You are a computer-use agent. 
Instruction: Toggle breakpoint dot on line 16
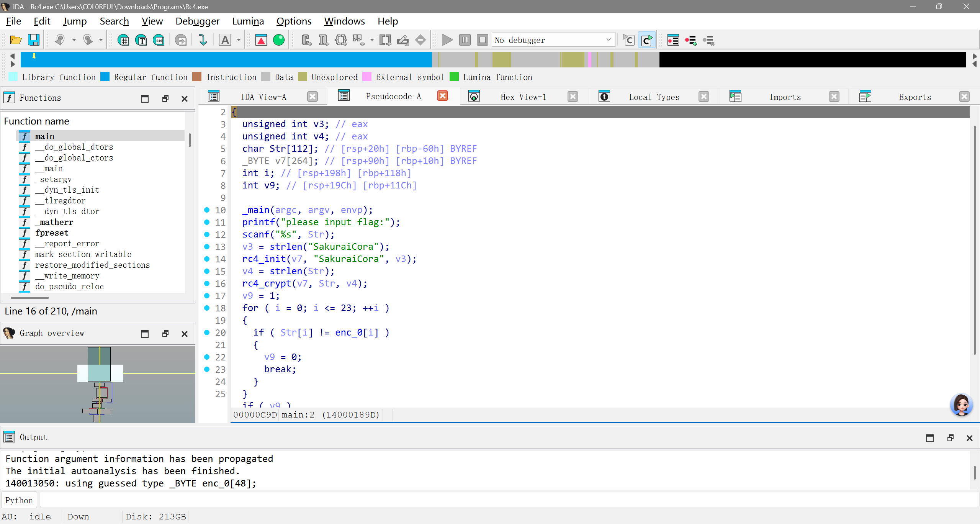[207, 283]
